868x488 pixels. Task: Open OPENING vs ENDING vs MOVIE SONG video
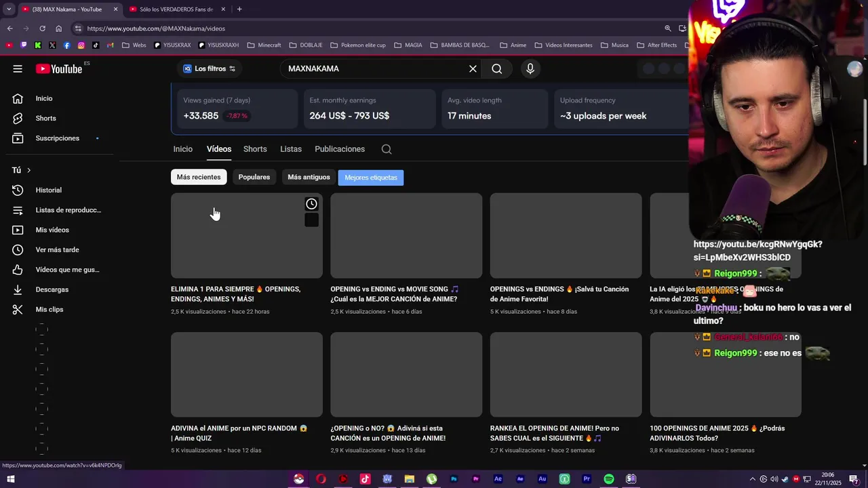coord(395,294)
